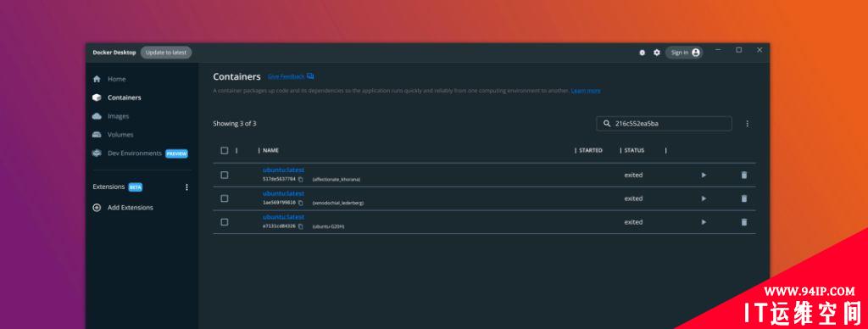
Task: Copy container ID 517de5637784
Action: [x=301, y=180]
